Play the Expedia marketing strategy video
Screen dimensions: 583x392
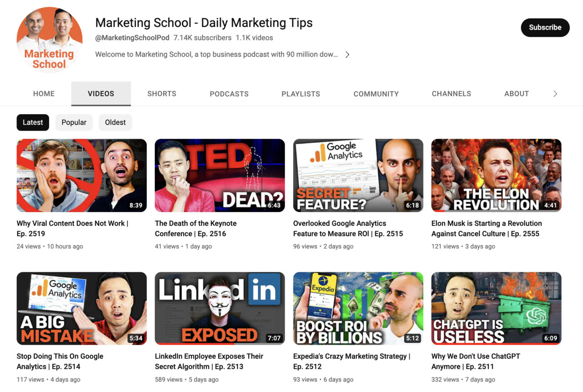point(358,308)
